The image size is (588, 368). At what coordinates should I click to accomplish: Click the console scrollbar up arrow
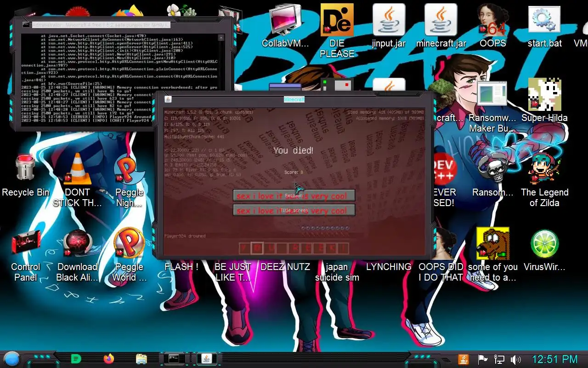click(221, 37)
